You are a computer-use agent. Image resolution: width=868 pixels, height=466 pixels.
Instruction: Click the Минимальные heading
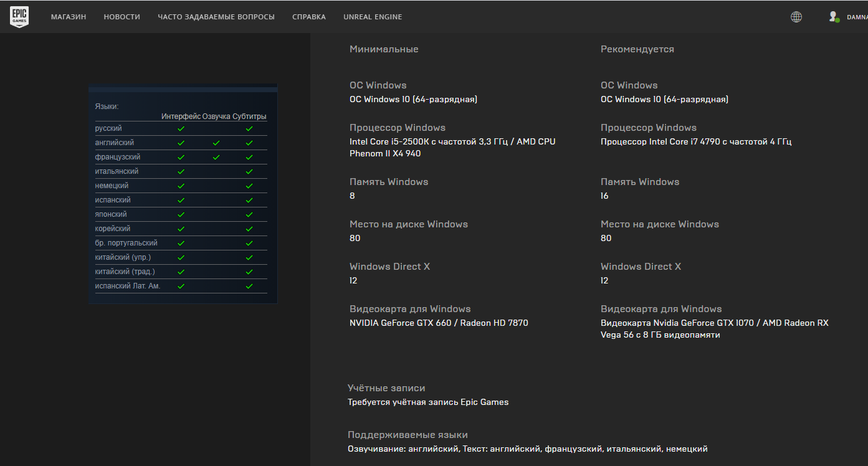(x=384, y=49)
